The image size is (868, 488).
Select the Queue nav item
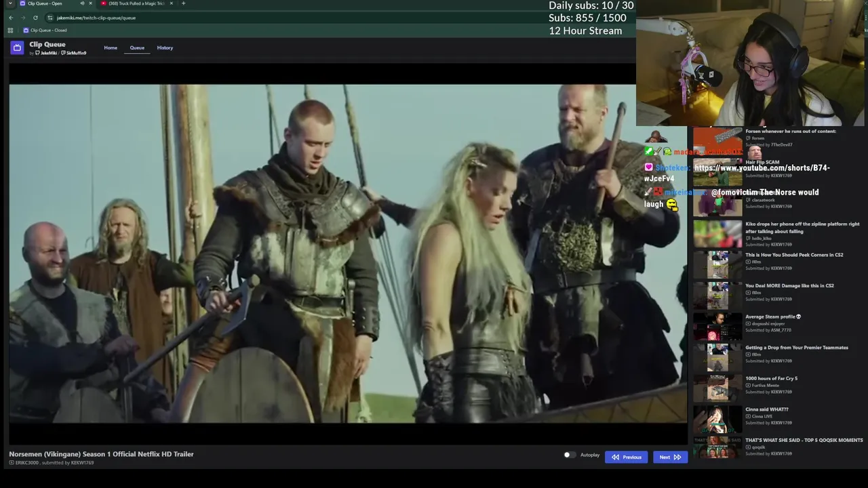pos(137,47)
